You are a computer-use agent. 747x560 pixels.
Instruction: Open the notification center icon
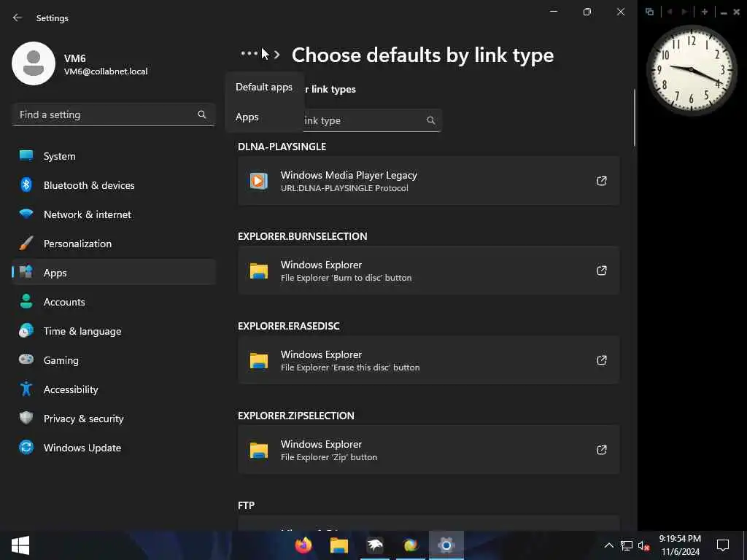(x=723, y=545)
